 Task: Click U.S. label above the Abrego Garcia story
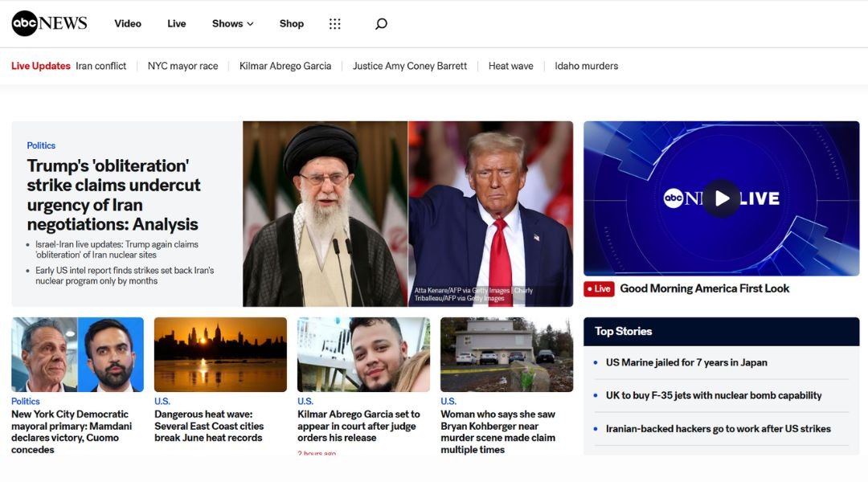305,401
